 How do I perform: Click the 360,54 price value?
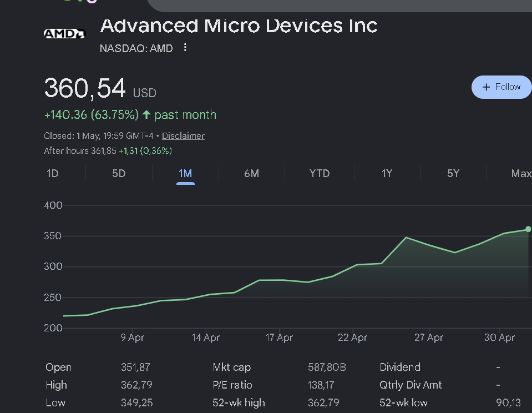85,88
